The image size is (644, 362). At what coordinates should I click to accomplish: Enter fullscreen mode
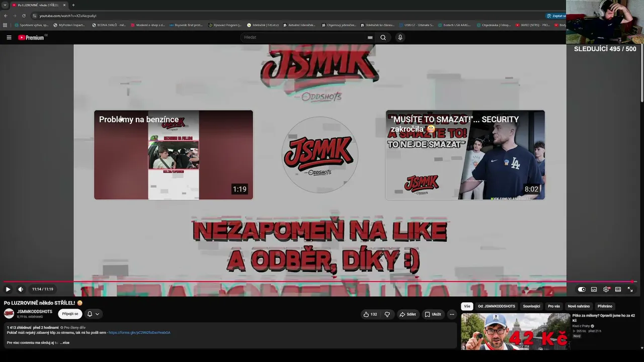[x=630, y=289]
